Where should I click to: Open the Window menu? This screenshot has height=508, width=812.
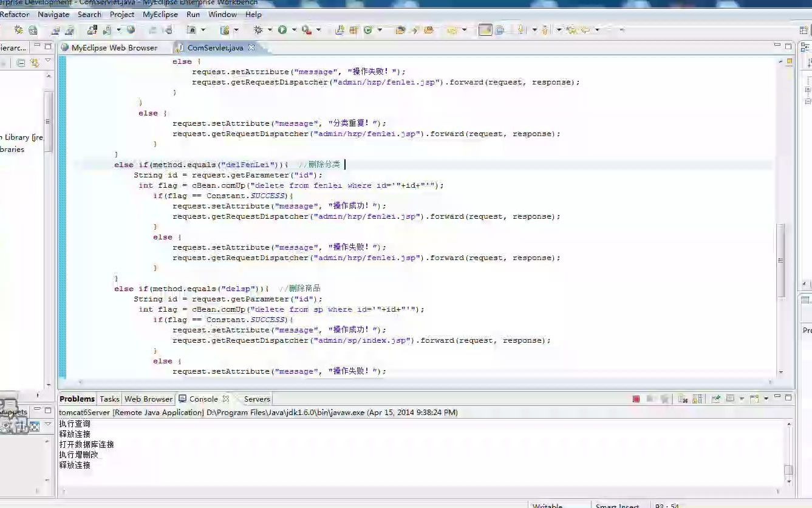(222, 14)
